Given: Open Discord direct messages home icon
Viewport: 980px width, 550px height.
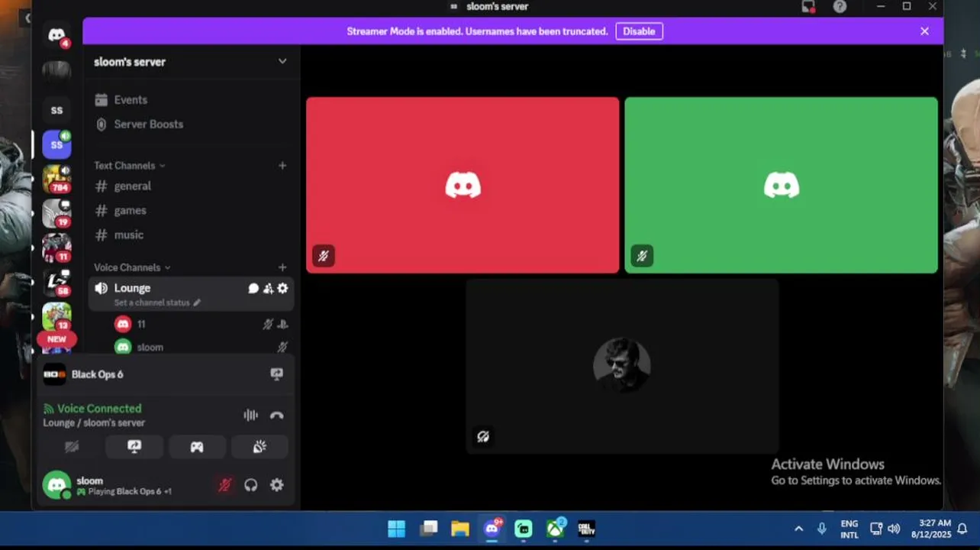Looking at the screenshot, I should pos(56,35).
